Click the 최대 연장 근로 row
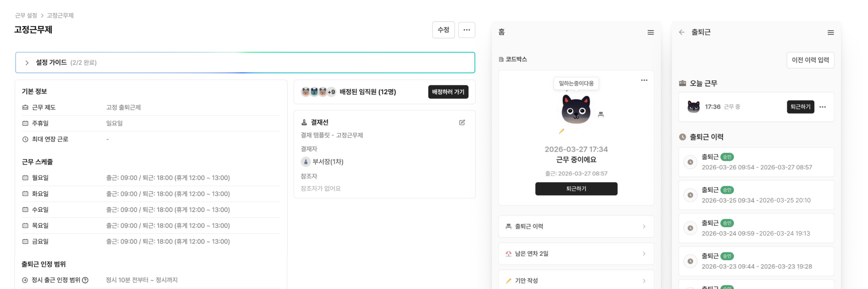Image resolution: width=868 pixels, height=289 pixels. tap(151, 140)
